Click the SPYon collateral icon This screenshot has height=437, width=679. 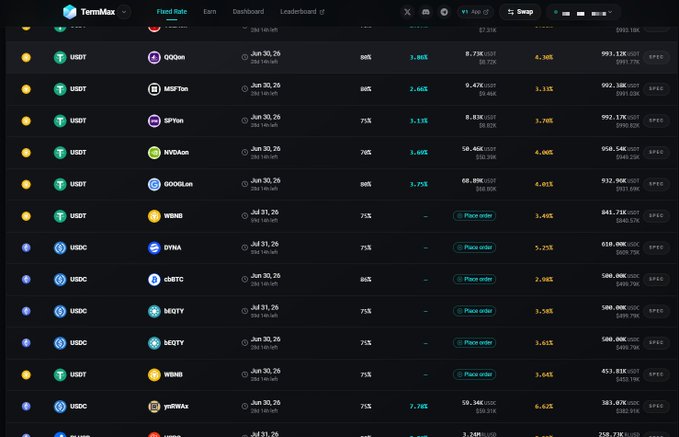[154, 121]
